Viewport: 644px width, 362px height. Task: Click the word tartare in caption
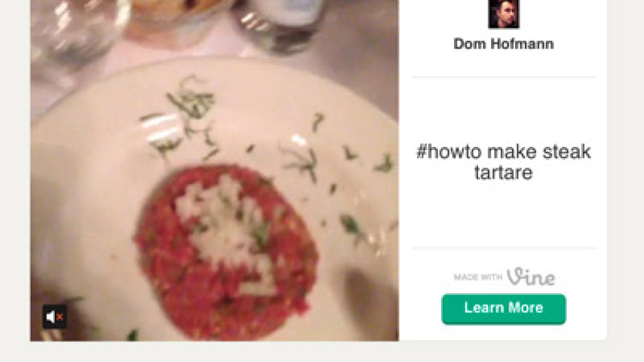(503, 172)
